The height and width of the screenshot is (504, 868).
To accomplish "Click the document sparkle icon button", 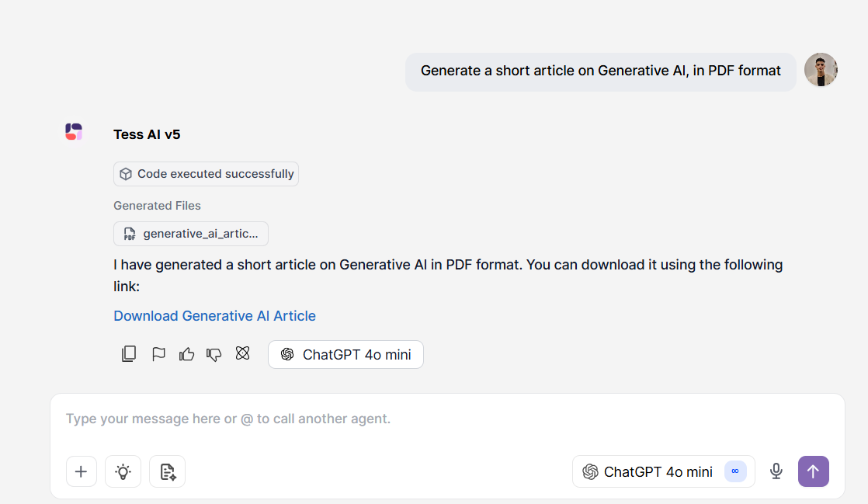I will pyautogui.click(x=167, y=471).
